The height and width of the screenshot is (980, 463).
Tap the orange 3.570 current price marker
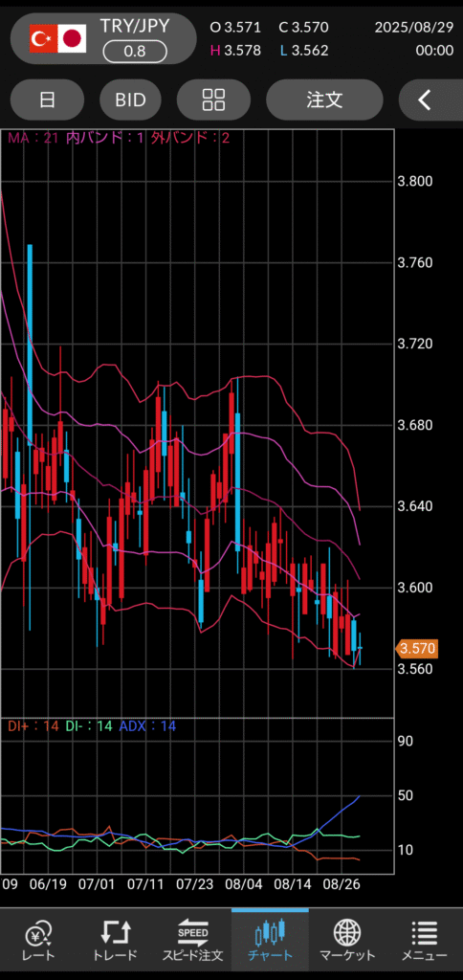[x=417, y=649]
